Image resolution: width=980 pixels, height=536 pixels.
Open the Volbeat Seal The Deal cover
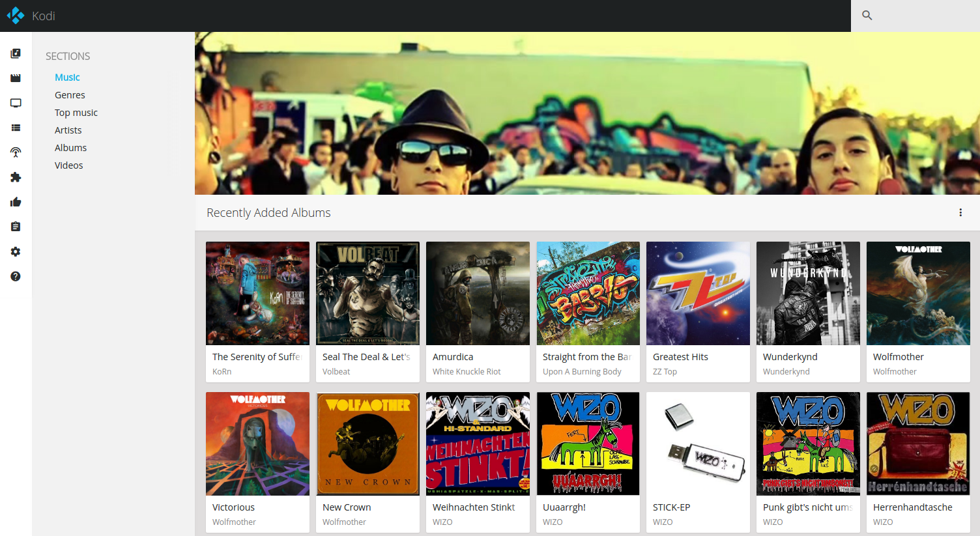367,293
